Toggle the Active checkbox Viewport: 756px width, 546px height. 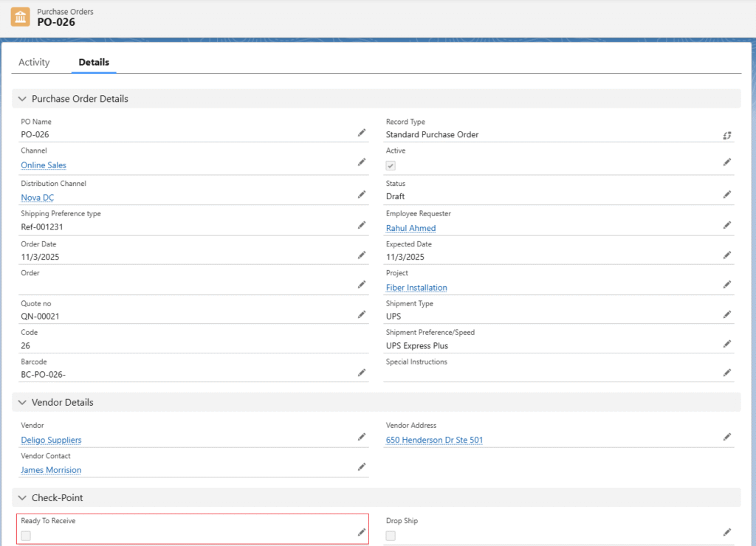click(x=391, y=166)
